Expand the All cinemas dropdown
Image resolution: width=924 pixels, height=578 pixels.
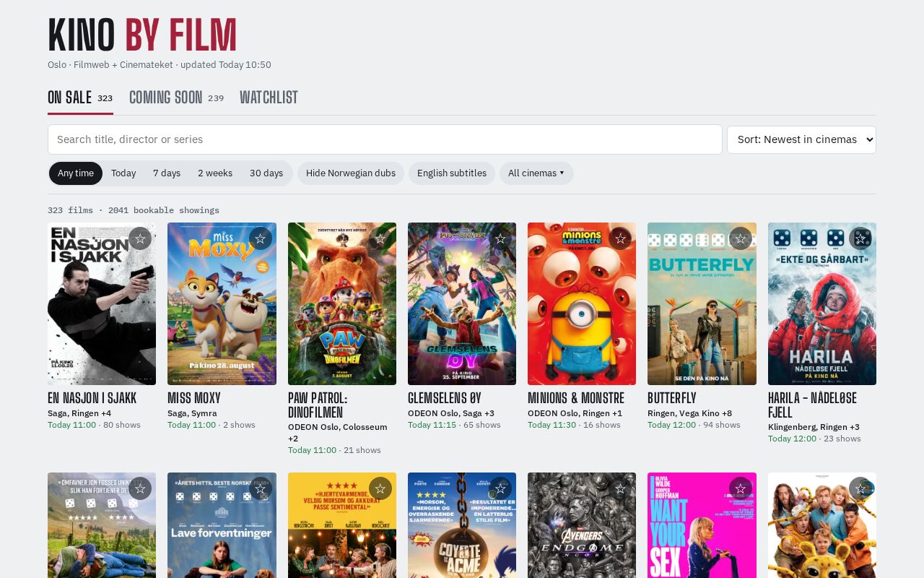point(536,173)
